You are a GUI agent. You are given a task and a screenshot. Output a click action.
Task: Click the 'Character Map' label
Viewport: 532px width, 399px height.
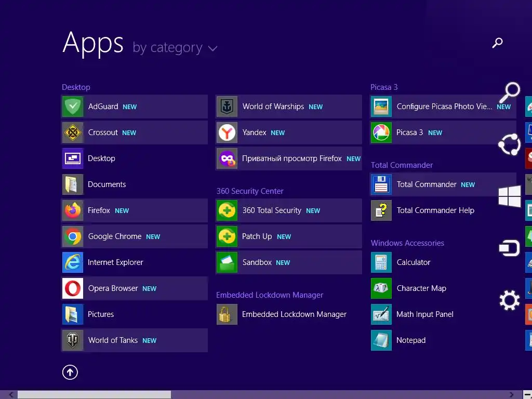[421, 288]
